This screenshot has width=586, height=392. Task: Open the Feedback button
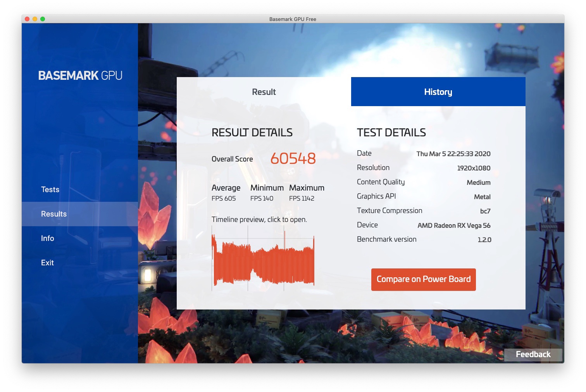tap(533, 354)
